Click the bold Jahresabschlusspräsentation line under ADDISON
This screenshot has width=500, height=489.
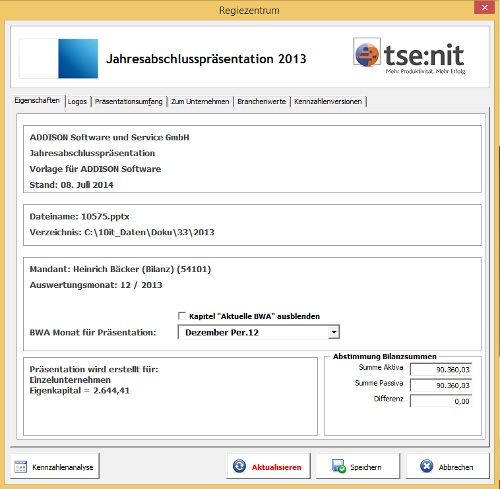click(92, 153)
